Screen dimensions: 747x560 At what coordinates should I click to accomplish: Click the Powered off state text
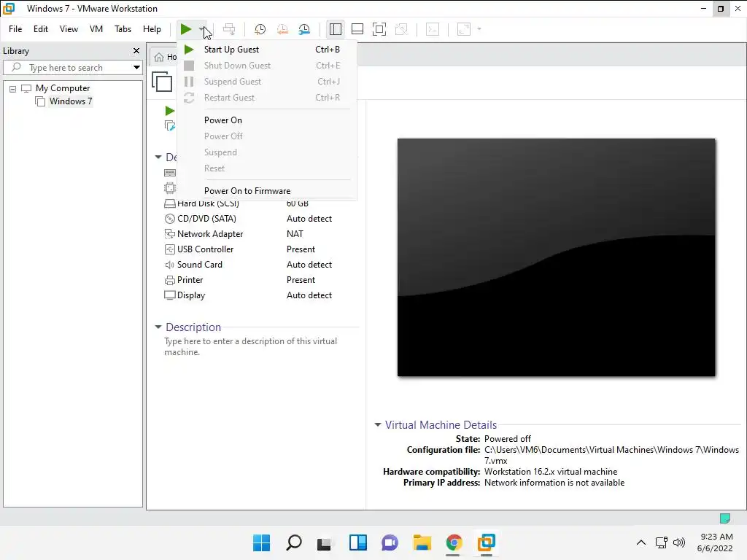508,439
